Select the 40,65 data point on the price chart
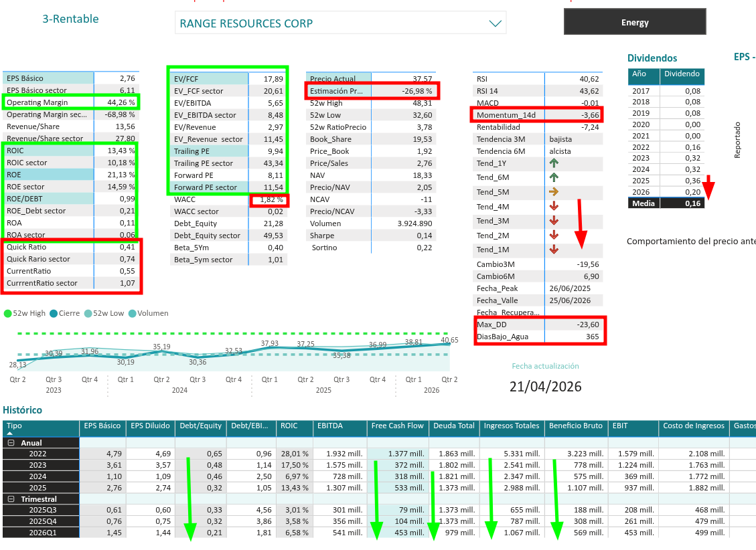 click(x=449, y=343)
